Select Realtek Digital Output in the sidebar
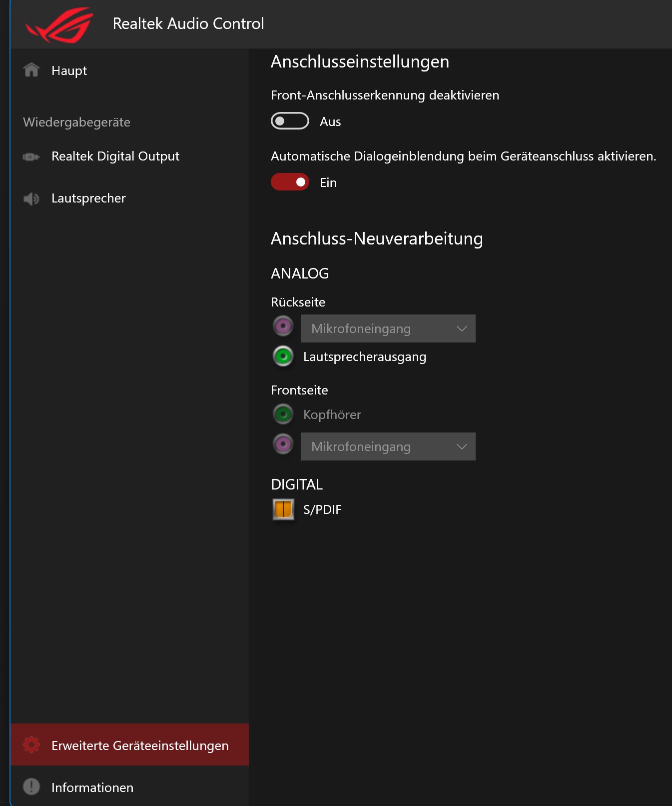Viewport: 672px width, 806px height. pos(129,156)
